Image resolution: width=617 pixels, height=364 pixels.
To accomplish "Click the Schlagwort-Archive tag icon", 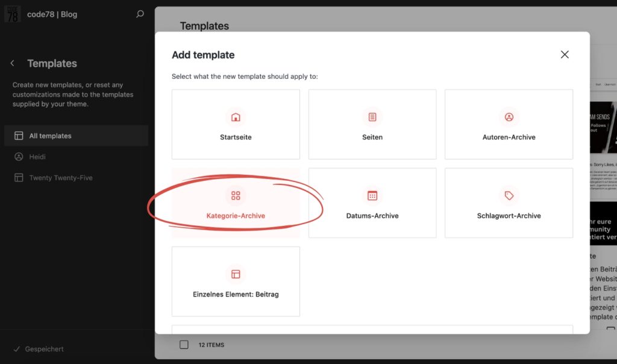I will click(x=509, y=195).
